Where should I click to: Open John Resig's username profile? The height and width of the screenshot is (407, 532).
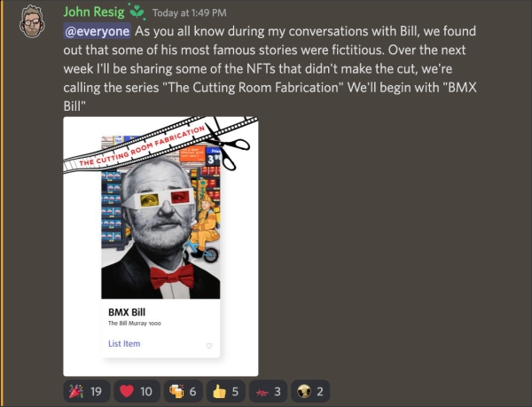click(94, 12)
